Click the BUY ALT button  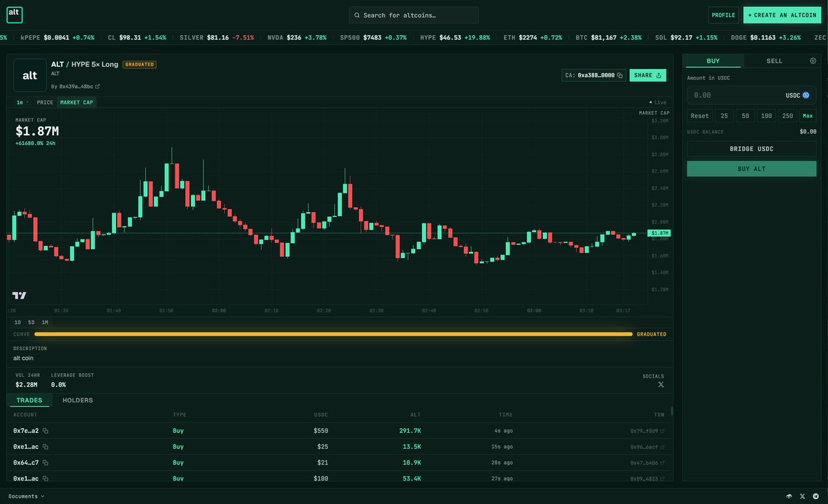751,169
